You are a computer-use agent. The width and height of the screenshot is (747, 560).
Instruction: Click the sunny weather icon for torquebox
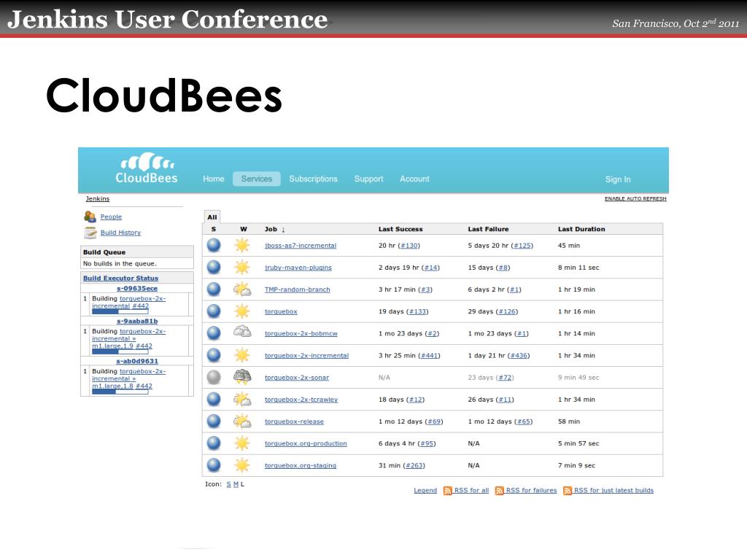(x=242, y=311)
